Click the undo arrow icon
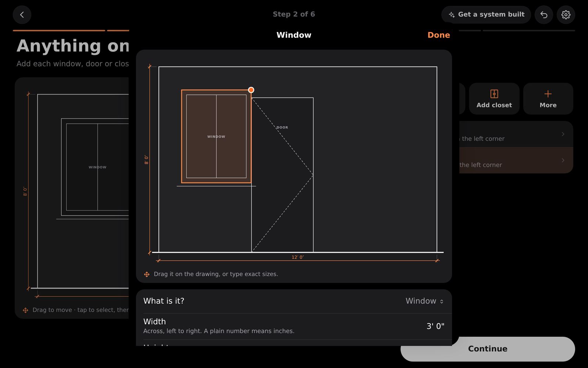588x368 pixels. tap(544, 15)
